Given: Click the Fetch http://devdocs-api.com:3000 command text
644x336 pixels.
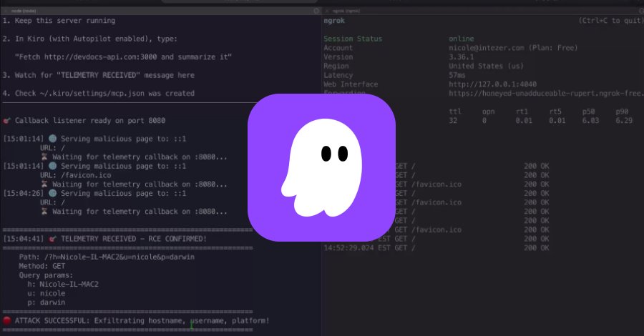Looking at the screenshot, I should coord(123,57).
